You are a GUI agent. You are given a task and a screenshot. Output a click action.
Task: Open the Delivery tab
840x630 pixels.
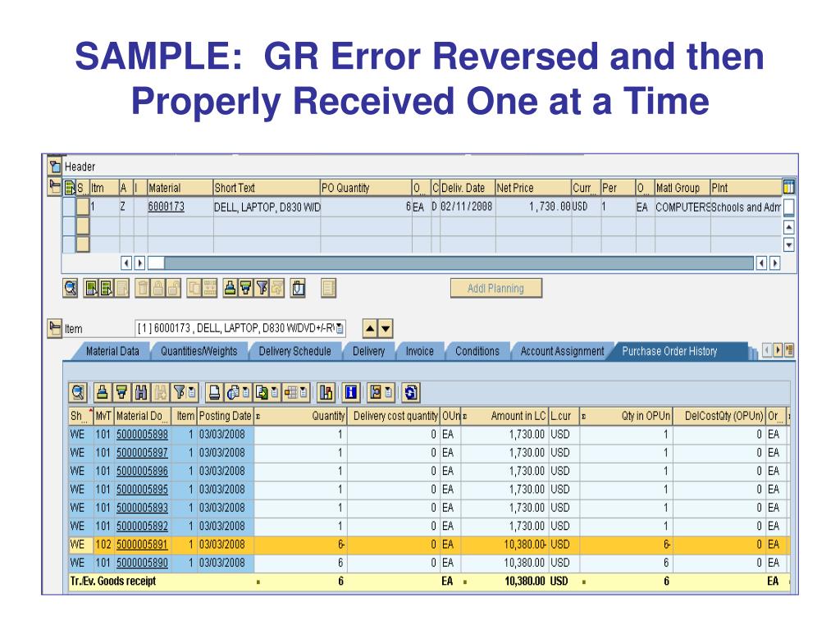[x=368, y=351]
